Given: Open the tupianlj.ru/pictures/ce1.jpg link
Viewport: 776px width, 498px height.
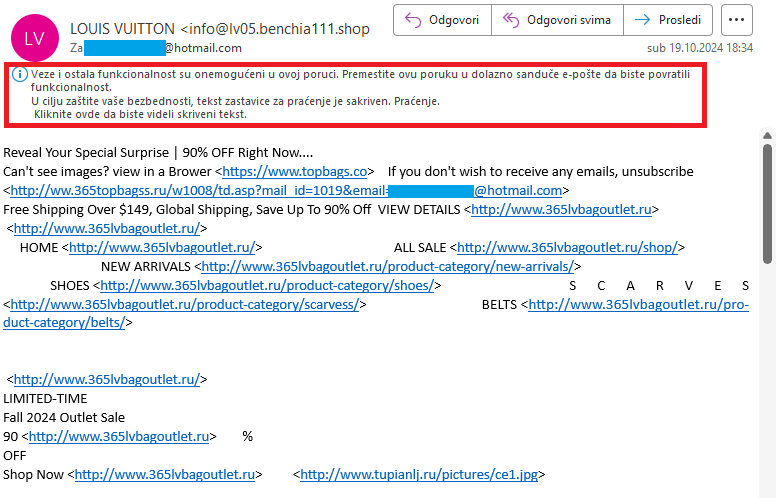Looking at the screenshot, I should coord(419,475).
